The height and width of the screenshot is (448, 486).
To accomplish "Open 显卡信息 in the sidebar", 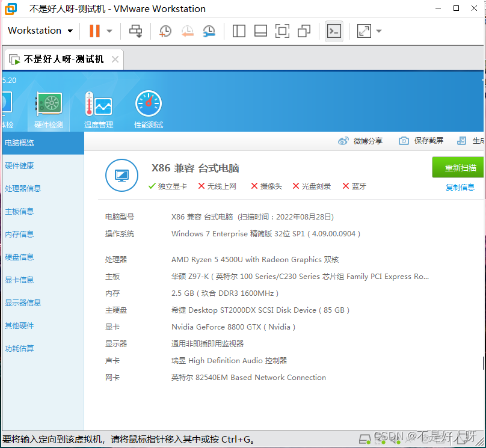I will [x=19, y=280].
